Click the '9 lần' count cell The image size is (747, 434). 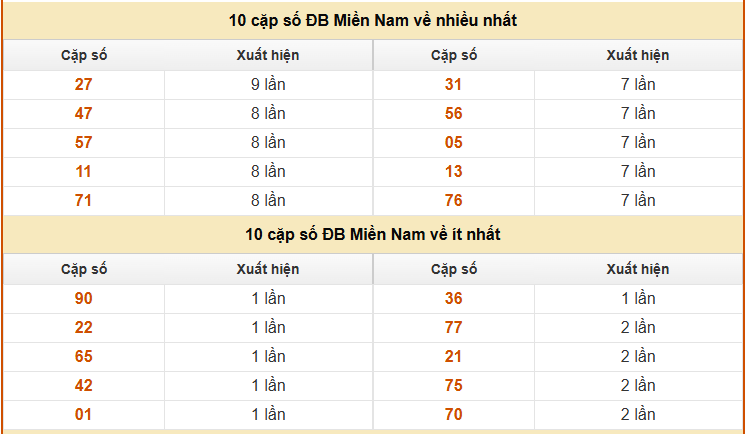tap(268, 85)
